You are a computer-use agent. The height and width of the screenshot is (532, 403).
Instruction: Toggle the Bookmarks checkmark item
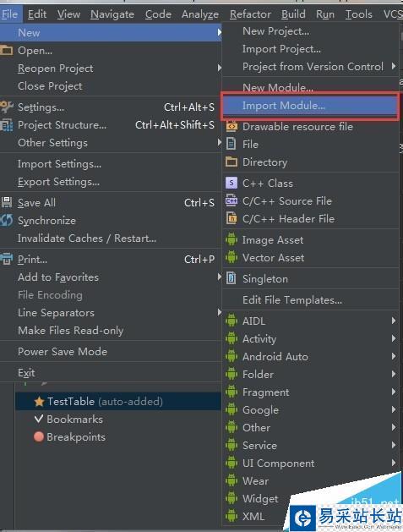coord(68,420)
